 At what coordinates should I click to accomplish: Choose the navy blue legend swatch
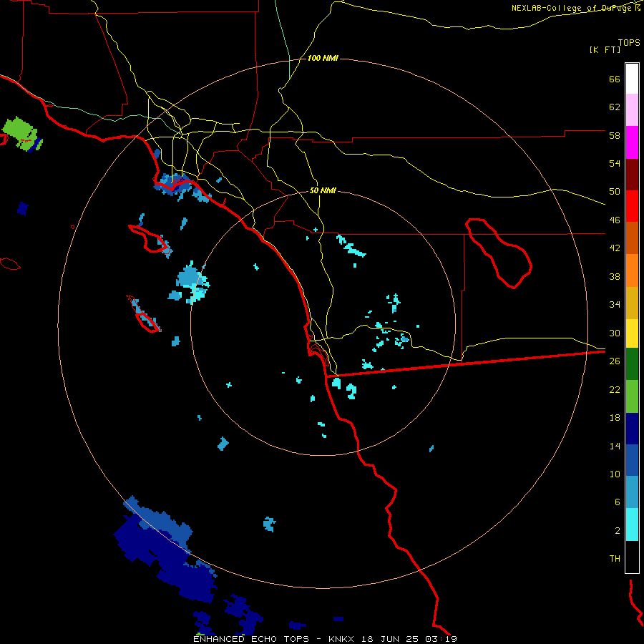pos(632,429)
